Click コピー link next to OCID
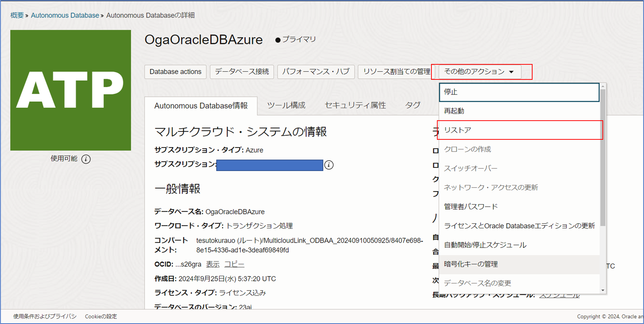This screenshot has height=324, width=644. (234, 264)
